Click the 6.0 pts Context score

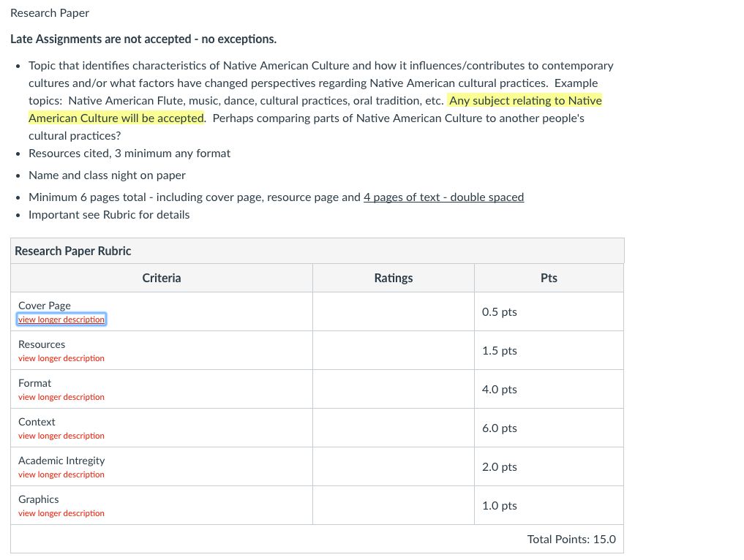pyautogui.click(x=499, y=428)
